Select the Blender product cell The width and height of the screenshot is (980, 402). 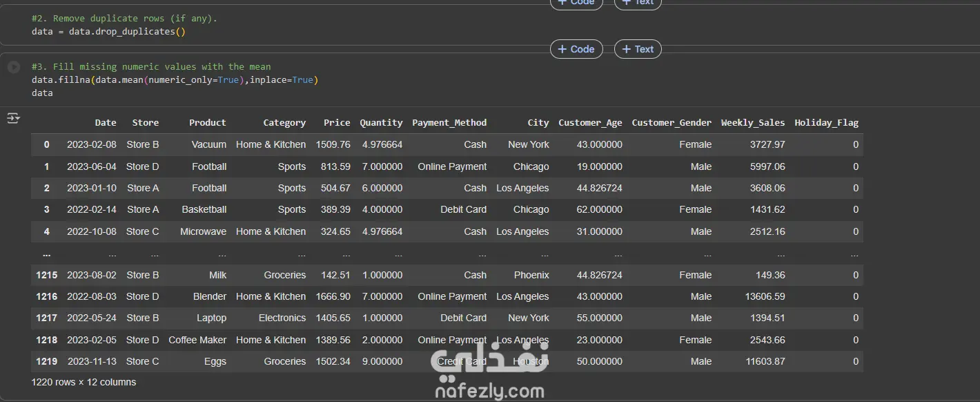click(x=210, y=297)
